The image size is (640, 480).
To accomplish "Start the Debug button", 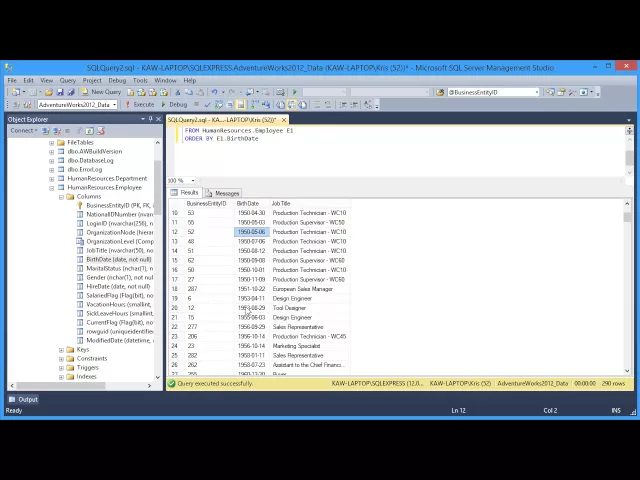I will [x=174, y=105].
